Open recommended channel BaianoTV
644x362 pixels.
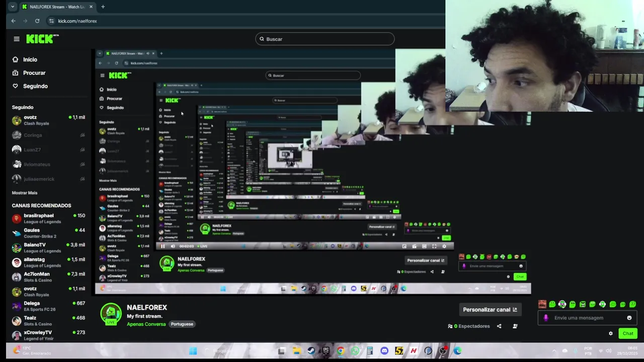pyautogui.click(x=48, y=248)
